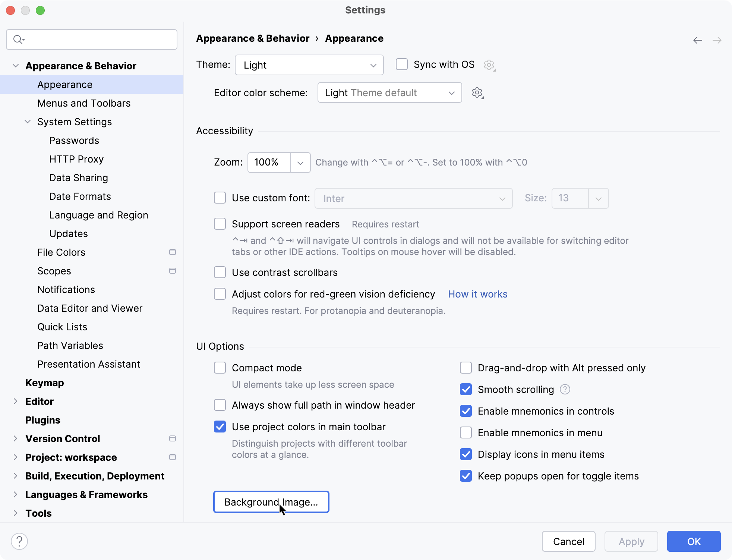
Task: Open the help question mark icon
Action: tap(20, 541)
